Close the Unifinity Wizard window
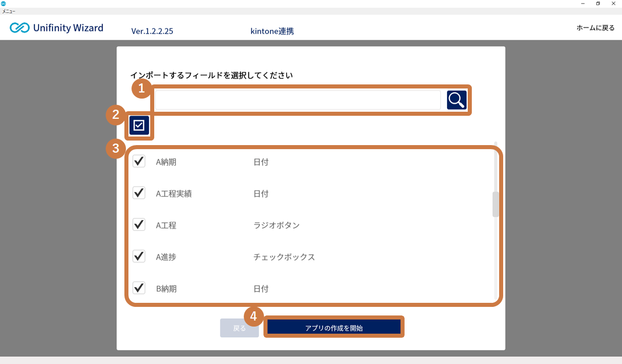 613,4
